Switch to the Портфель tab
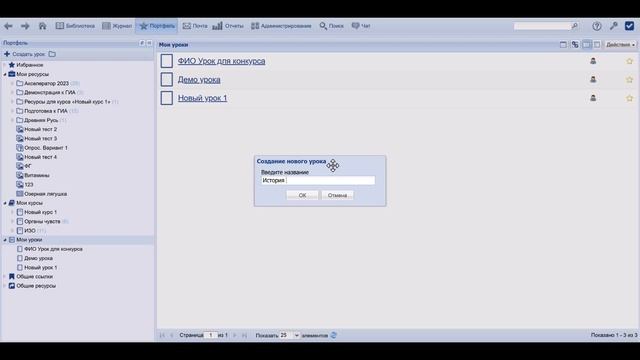The width and height of the screenshot is (640, 360). pyautogui.click(x=157, y=26)
